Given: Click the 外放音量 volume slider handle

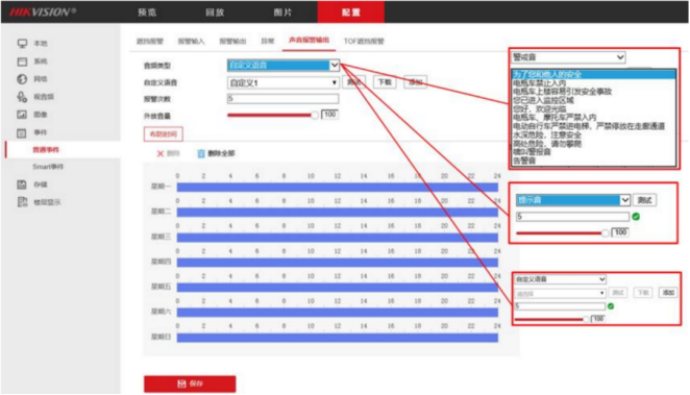Looking at the screenshot, I should pos(315,115).
